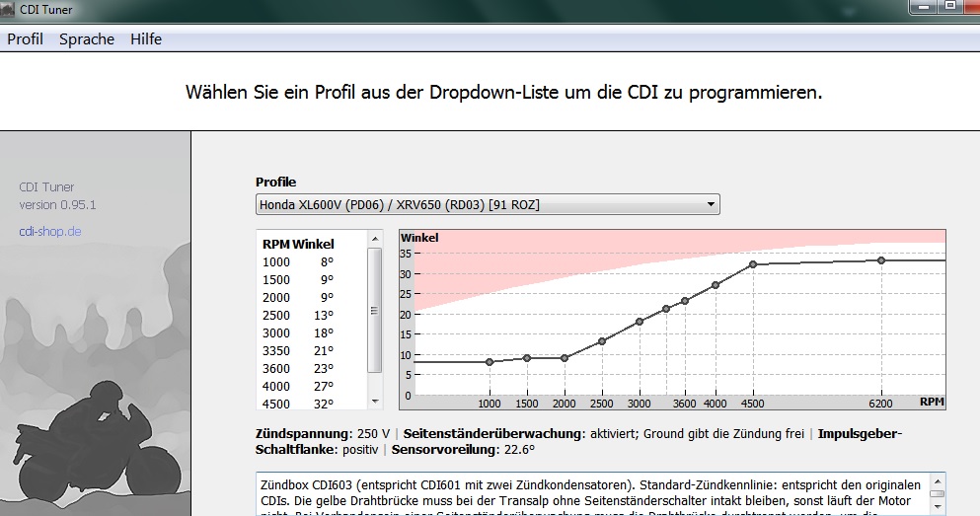
Task: Open the Profil menu
Action: (26, 39)
